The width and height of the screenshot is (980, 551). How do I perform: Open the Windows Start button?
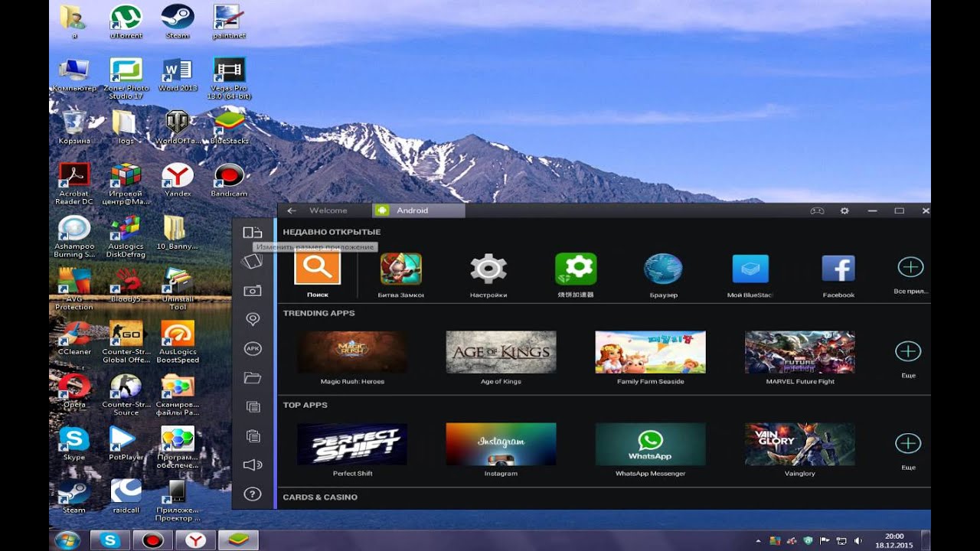[67, 540]
